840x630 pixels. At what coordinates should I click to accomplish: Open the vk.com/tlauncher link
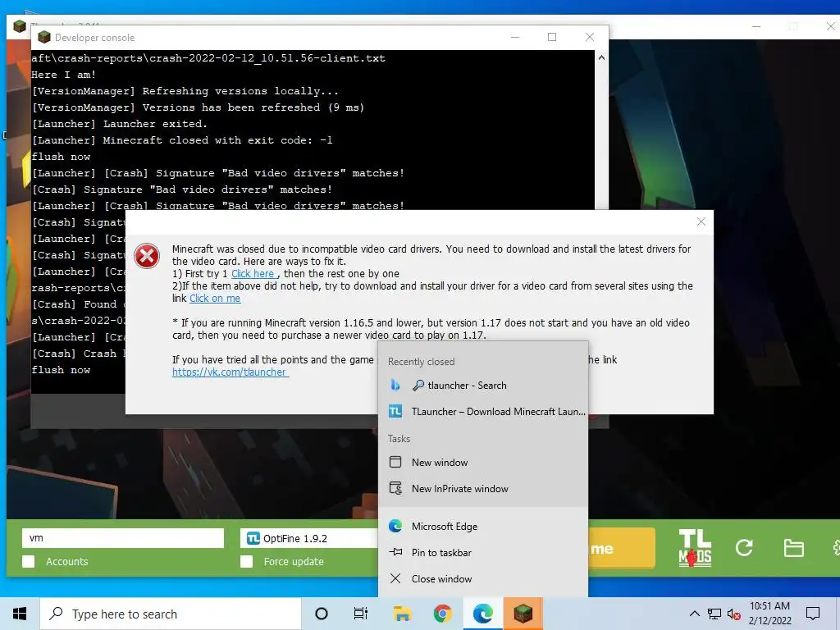[231, 372]
